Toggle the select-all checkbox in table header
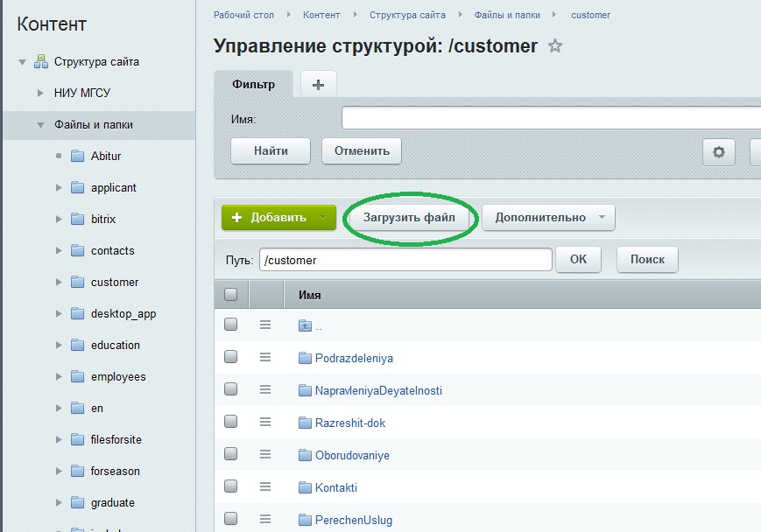Viewport: 761px width, 532px height. tap(230, 294)
